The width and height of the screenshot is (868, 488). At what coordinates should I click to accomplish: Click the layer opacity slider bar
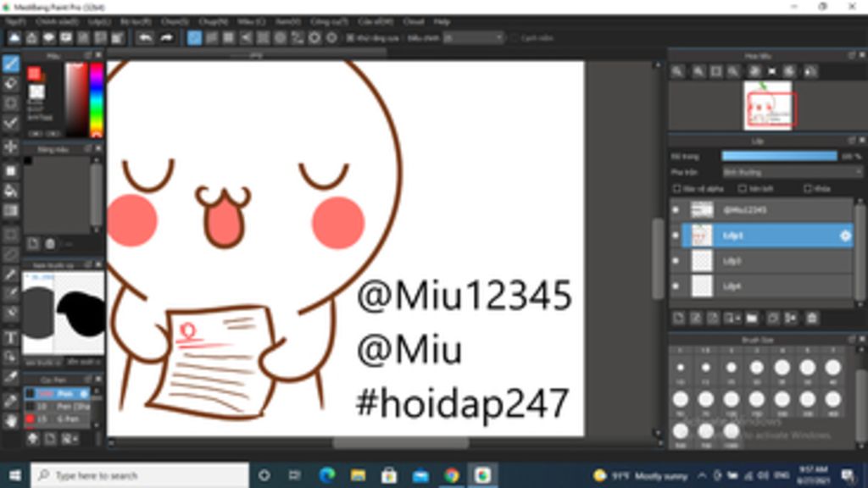pyautogui.click(x=780, y=157)
